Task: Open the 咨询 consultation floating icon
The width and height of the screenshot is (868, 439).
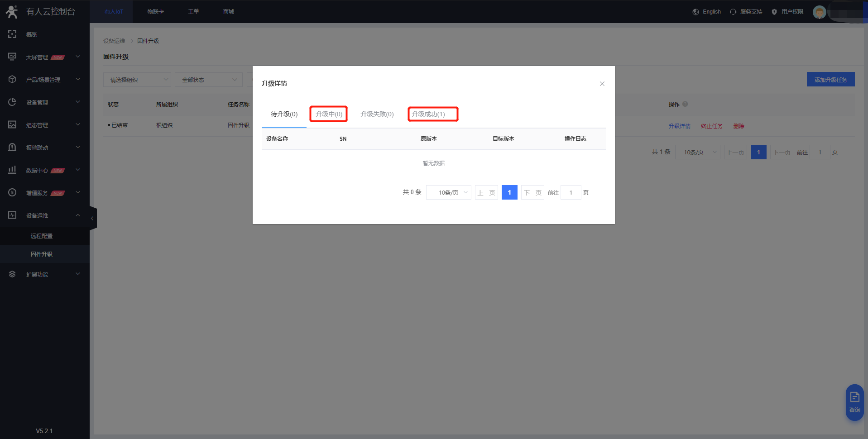Action: tap(854, 402)
